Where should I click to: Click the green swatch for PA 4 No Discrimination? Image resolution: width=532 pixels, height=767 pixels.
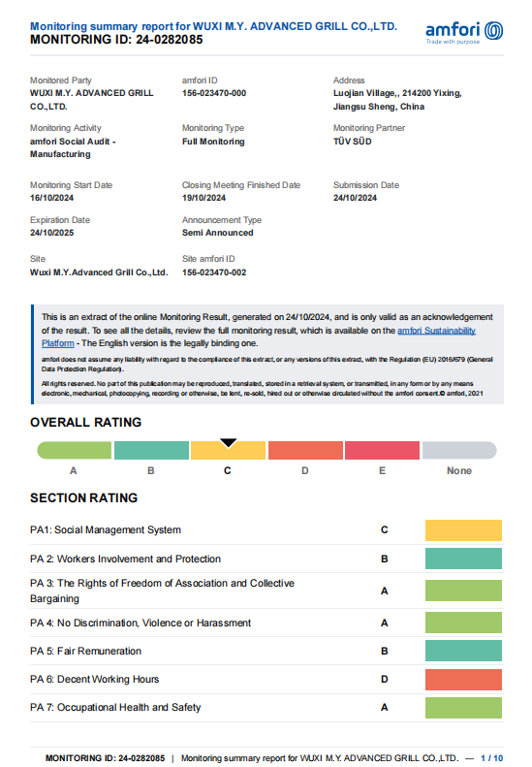[463, 623]
